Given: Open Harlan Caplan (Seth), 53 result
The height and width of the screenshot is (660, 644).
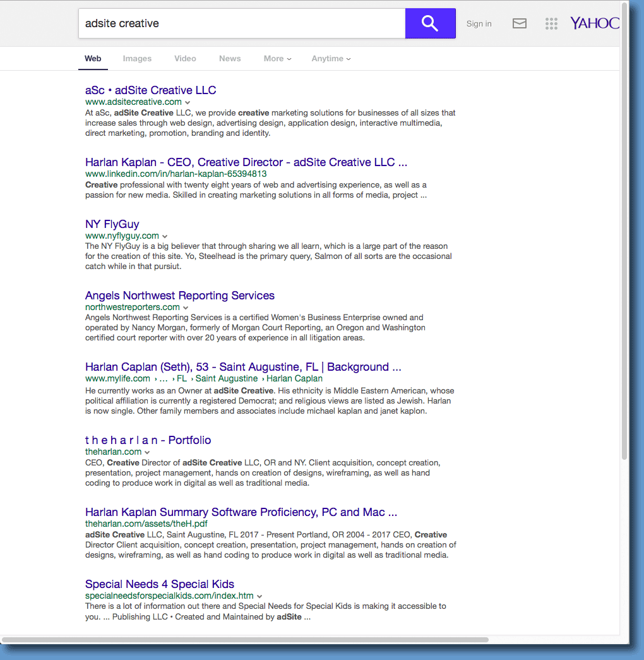Looking at the screenshot, I should click(x=243, y=366).
